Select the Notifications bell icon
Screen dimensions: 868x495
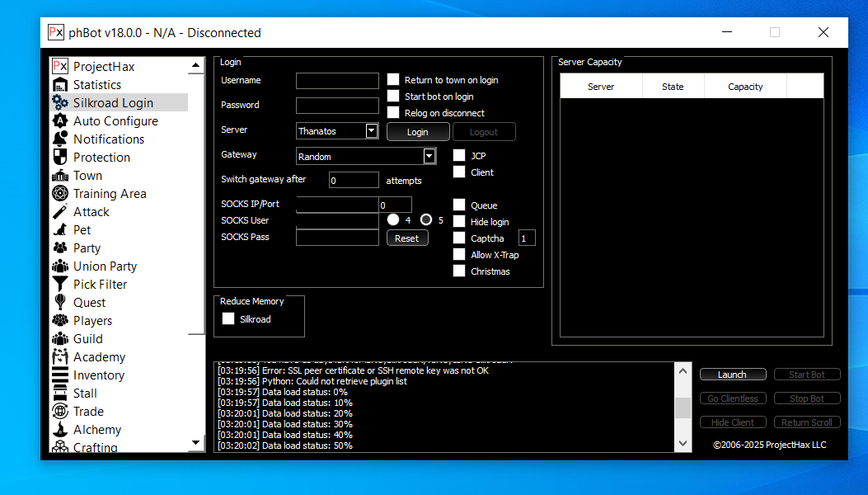coord(59,139)
